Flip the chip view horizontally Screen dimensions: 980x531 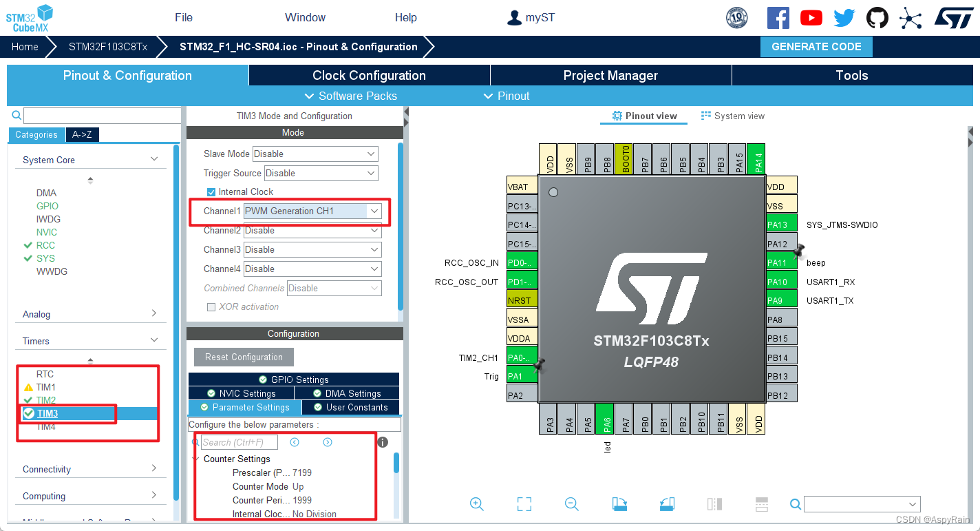pyautogui.click(x=714, y=504)
